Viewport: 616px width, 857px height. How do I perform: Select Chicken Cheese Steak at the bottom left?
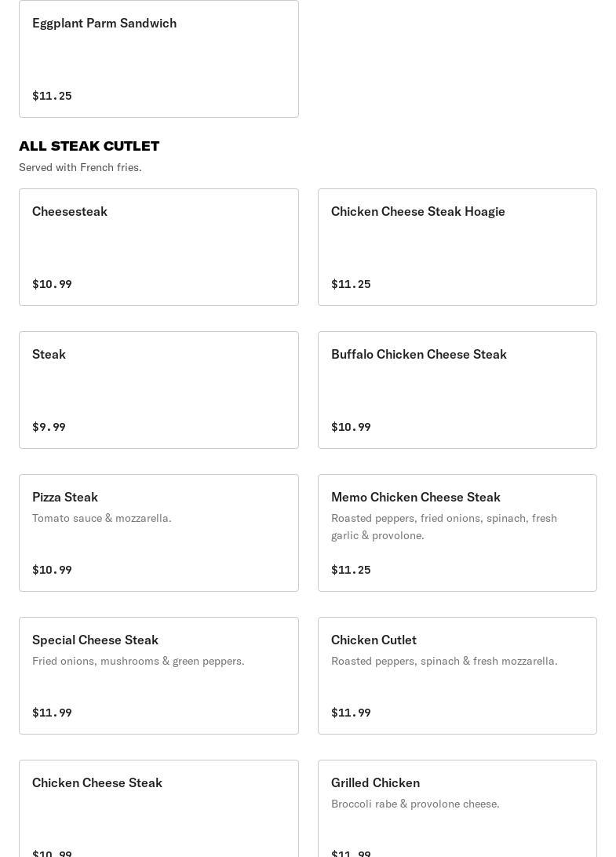tap(159, 808)
